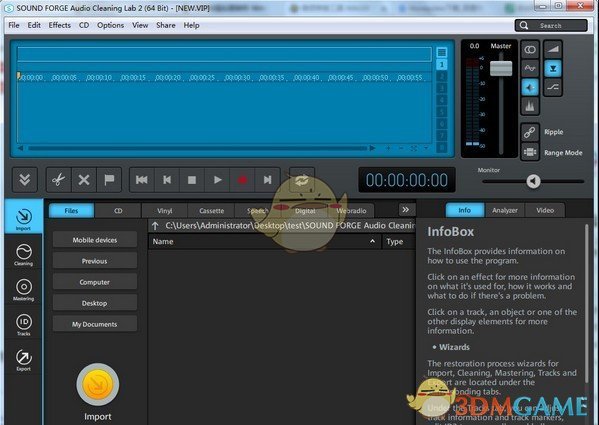
Task: Jump to start with the rewind-to-beginning button
Action: click(142, 179)
